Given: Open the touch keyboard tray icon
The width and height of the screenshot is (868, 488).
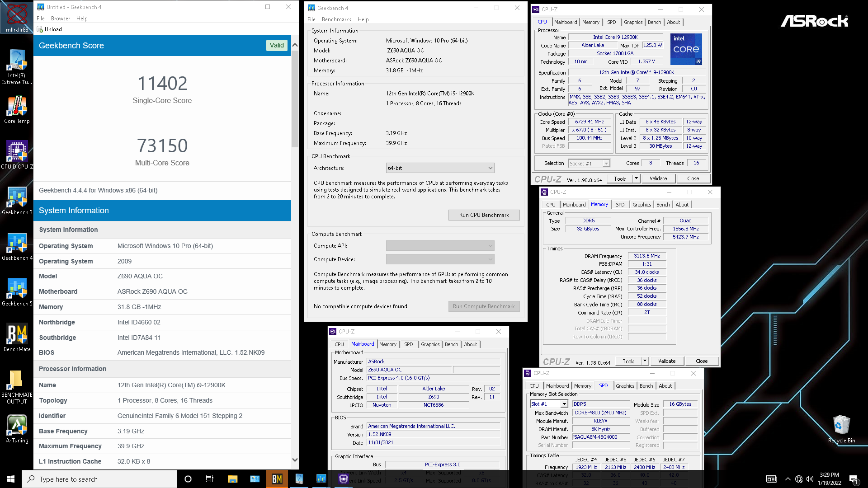Looking at the screenshot, I should (772, 479).
